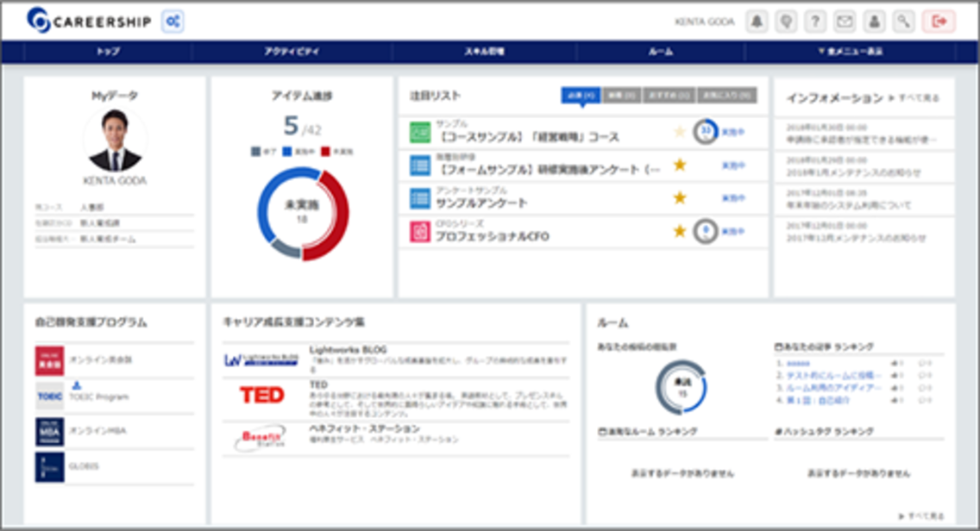
Task: Unfavorite プロフェッショナルCFO by clicking its star
Action: click(680, 230)
